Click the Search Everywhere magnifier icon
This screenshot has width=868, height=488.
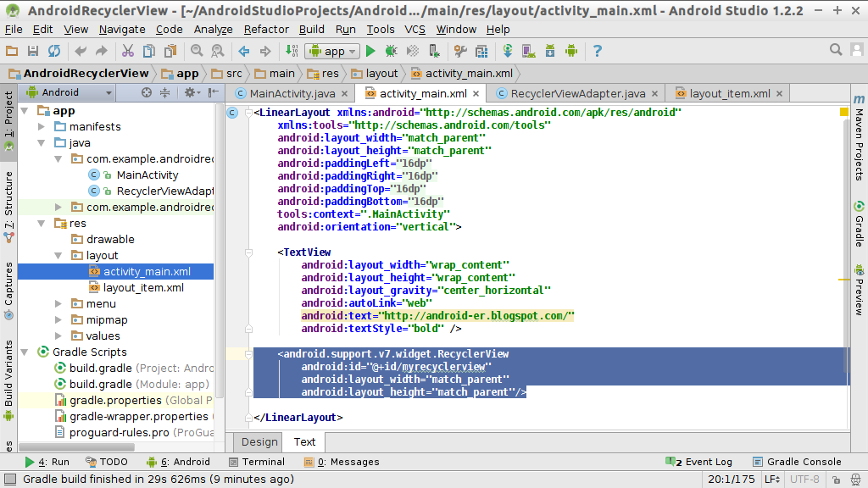pos(836,50)
